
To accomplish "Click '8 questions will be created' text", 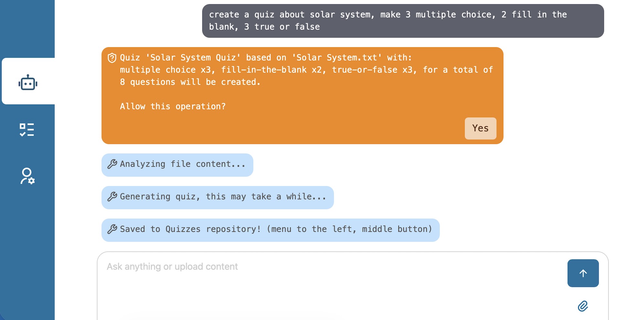I will pyautogui.click(x=190, y=82).
